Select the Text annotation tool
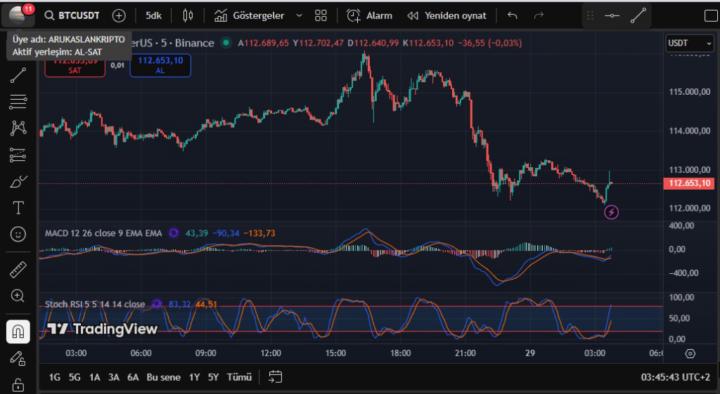Image resolution: width=720 pixels, height=394 pixels. 18,208
